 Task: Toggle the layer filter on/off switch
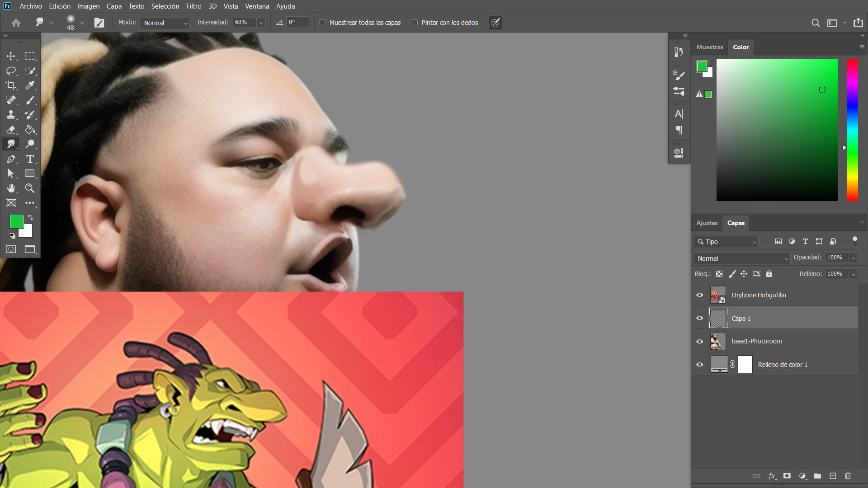click(855, 241)
